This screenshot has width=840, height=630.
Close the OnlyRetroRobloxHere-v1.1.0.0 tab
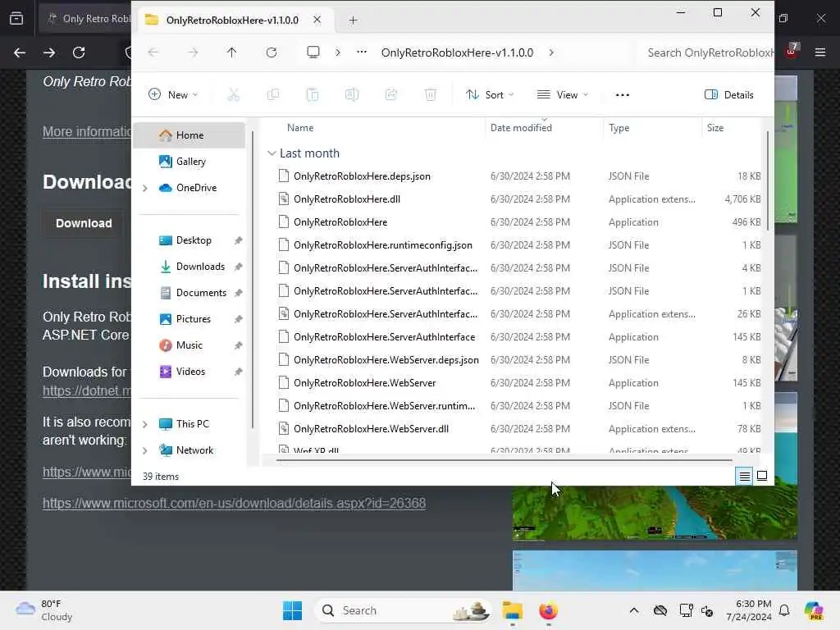tap(317, 20)
